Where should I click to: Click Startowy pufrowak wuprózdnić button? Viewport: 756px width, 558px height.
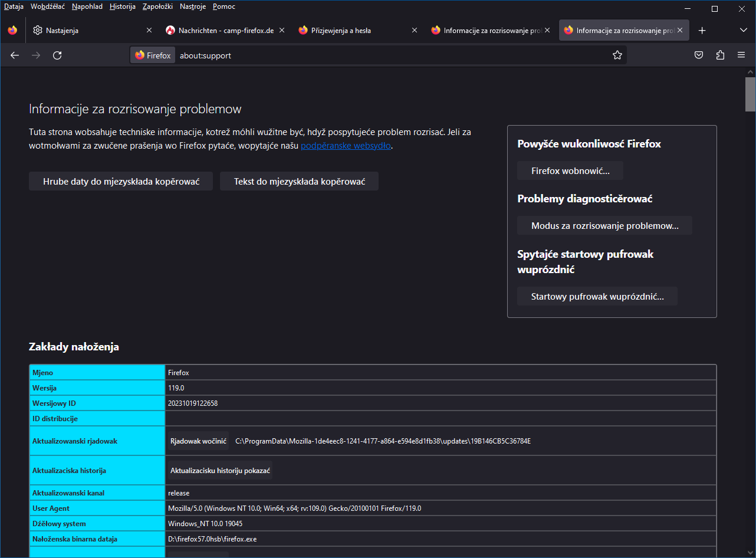click(x=597, y=297)
